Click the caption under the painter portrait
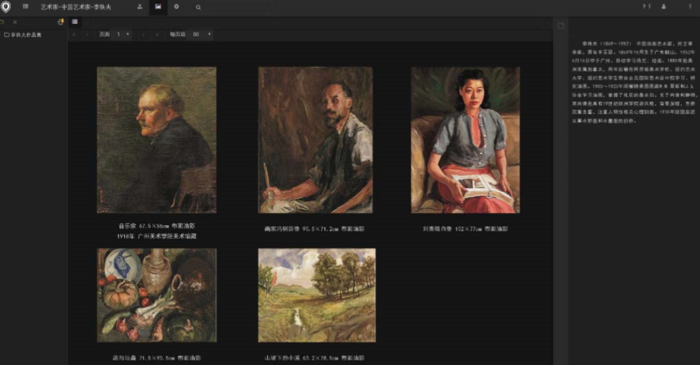Viewport: 700px width, 365px height. click(x=314, y=229)
